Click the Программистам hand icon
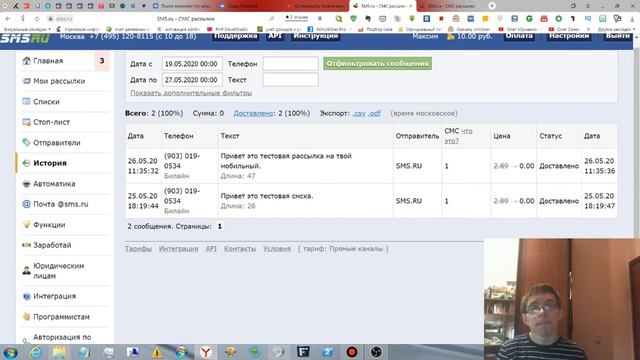This screenshot has height=360, width=640. pyautogui.click(x=27, y=317)
